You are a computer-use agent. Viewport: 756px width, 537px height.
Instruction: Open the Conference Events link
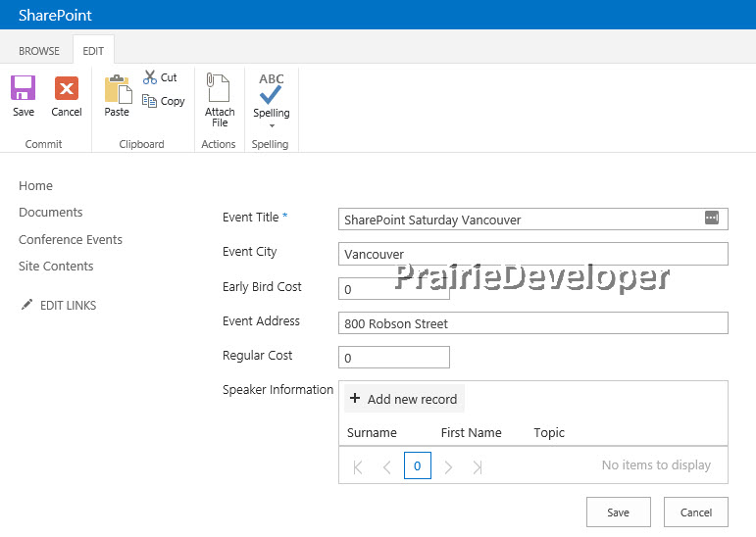pos(71,239)
